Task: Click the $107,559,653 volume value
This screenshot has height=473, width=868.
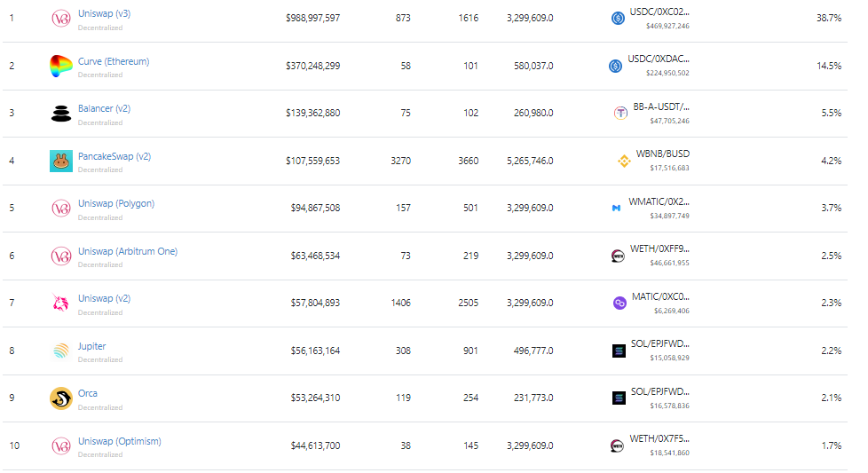Action: [312, 161]
